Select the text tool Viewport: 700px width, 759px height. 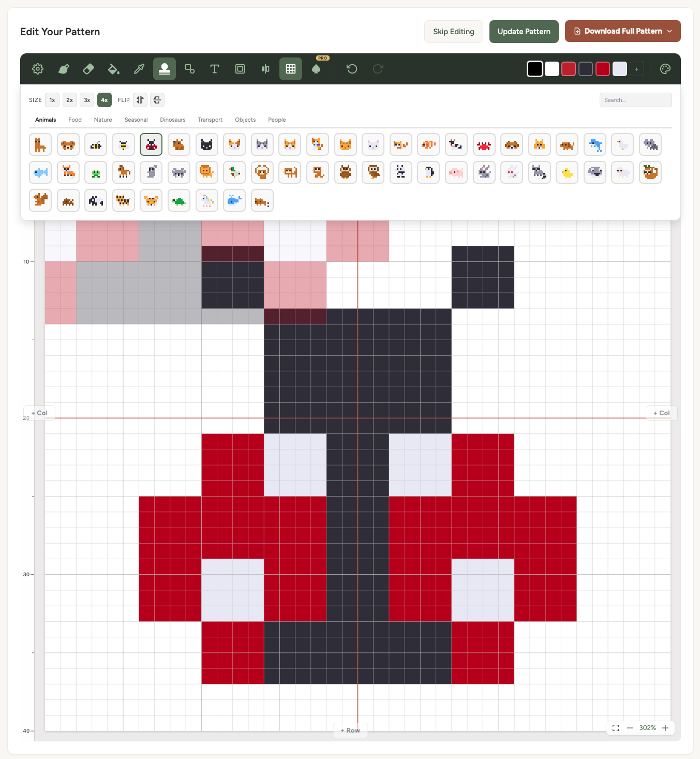click(215, 69)
